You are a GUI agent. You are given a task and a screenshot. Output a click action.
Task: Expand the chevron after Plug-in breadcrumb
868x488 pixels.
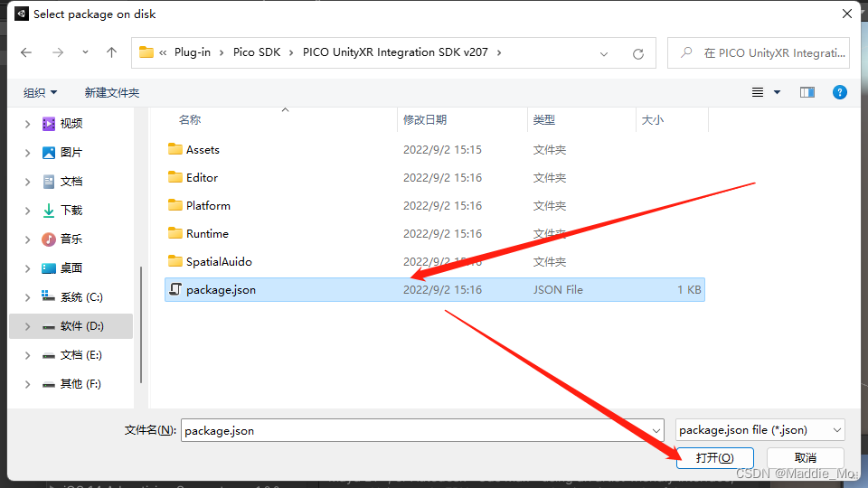pyautogui.click(x=222, y=52)
